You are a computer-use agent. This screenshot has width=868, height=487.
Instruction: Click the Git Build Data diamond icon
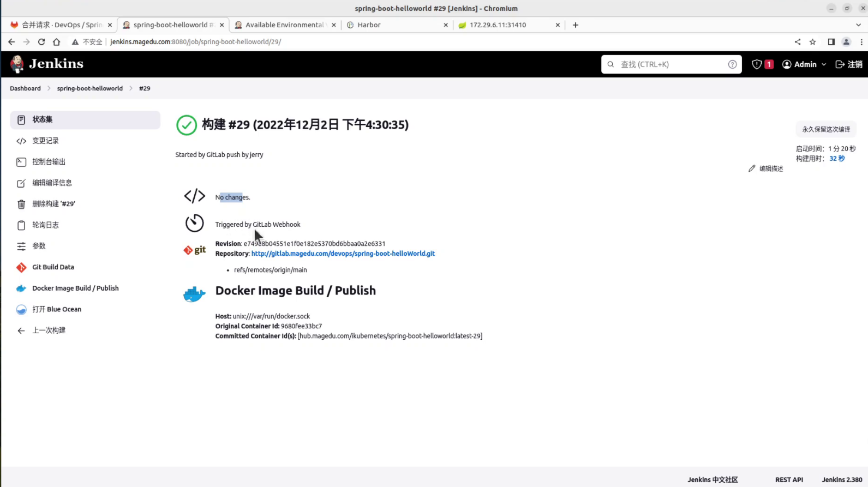pos(21,267)
